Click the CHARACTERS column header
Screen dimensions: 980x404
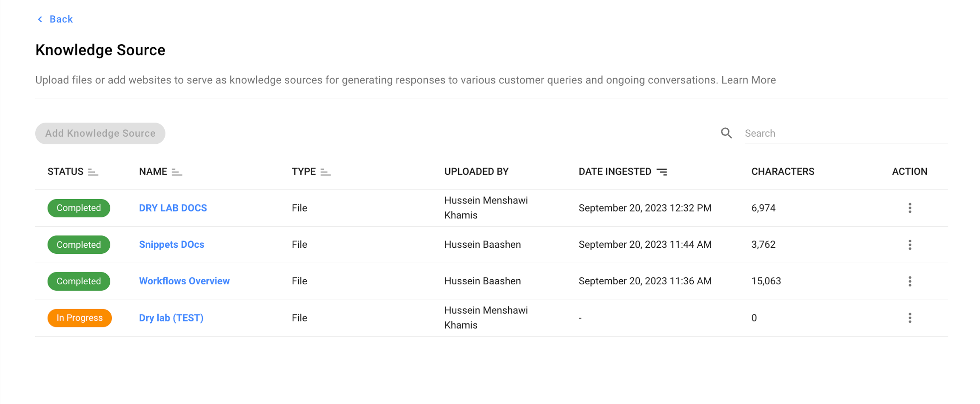[783, 171]
